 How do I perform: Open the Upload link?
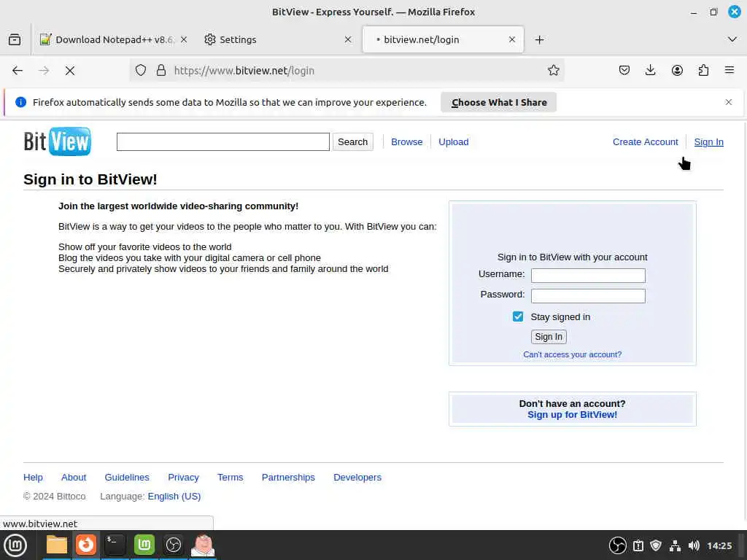(454, 142)
